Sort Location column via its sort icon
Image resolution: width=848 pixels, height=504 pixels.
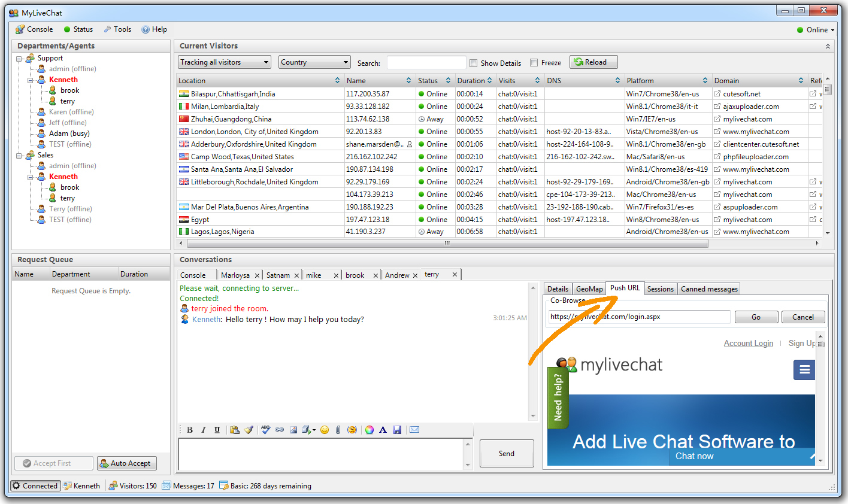pyautogui.click(x=337, y=81)
